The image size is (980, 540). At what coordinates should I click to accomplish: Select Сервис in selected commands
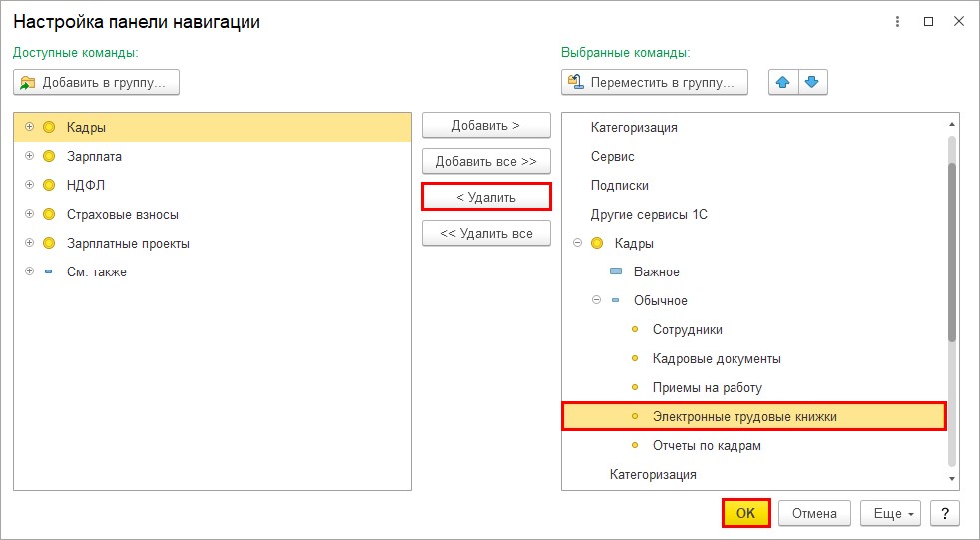pyautogui.click(x=613, y=157)
